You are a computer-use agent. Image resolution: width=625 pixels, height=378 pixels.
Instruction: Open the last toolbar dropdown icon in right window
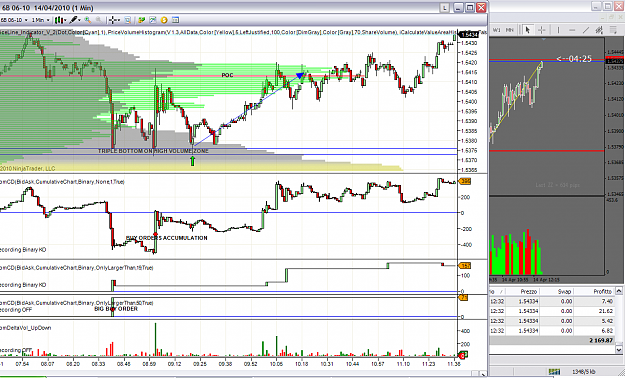click(x=613, y=30)
